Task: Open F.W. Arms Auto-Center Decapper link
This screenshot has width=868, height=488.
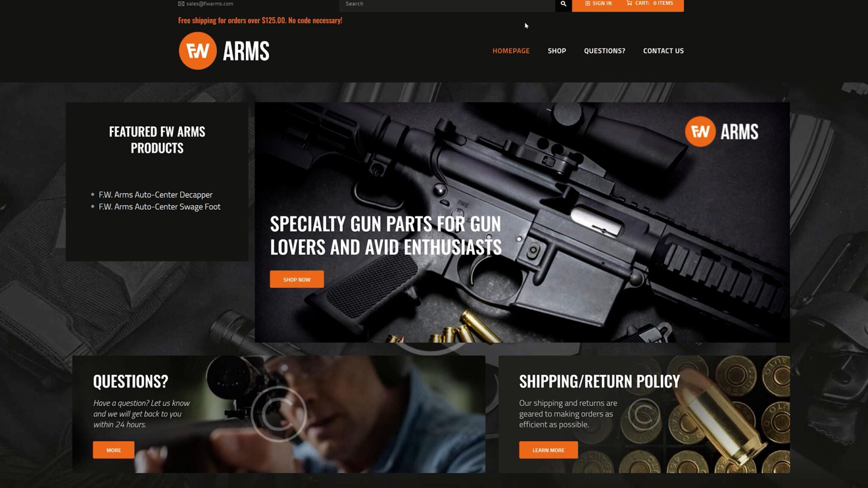Action: coord(156,195)
